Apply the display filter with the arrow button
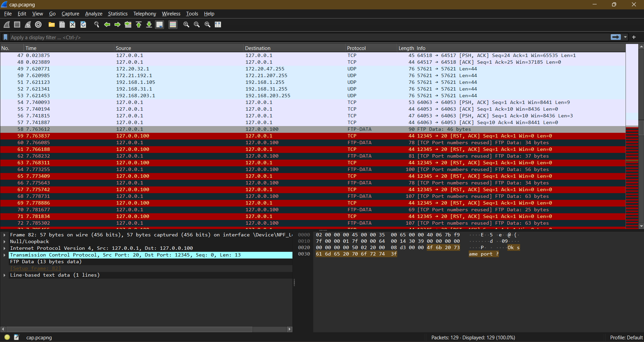This screenshot has width=644, height=342. point(615,37)
